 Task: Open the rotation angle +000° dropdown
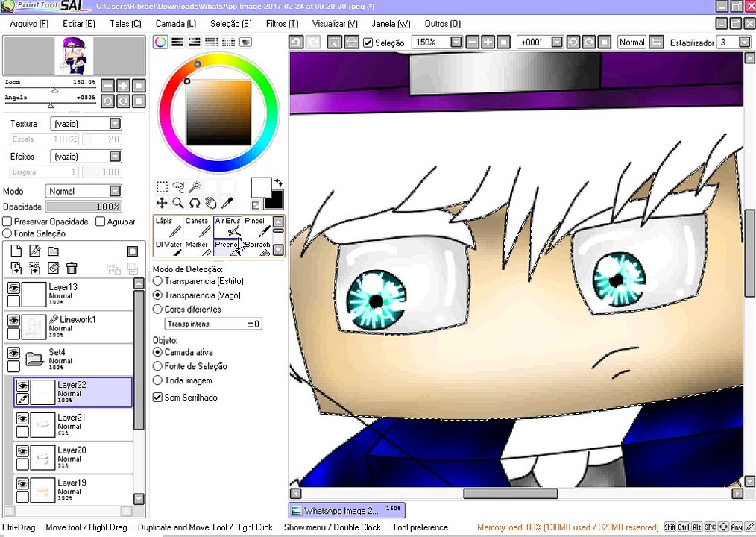[557, 42]
